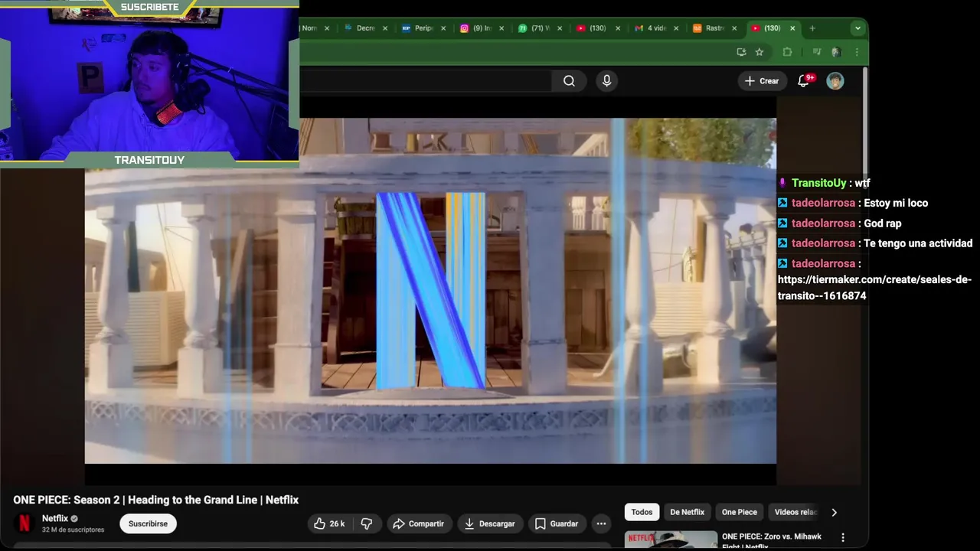Close the Decre tab
Viewport: 980px width, 551px height.
385,28
